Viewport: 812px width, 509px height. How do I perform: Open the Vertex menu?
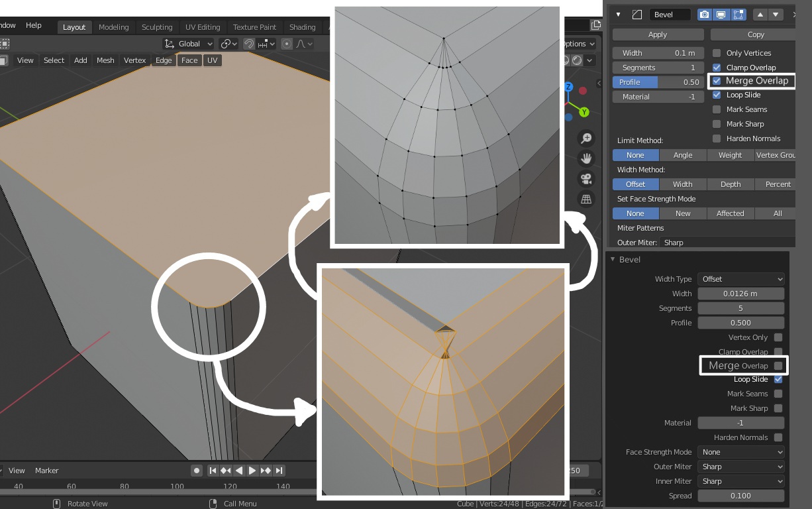(x=134, y=60)
